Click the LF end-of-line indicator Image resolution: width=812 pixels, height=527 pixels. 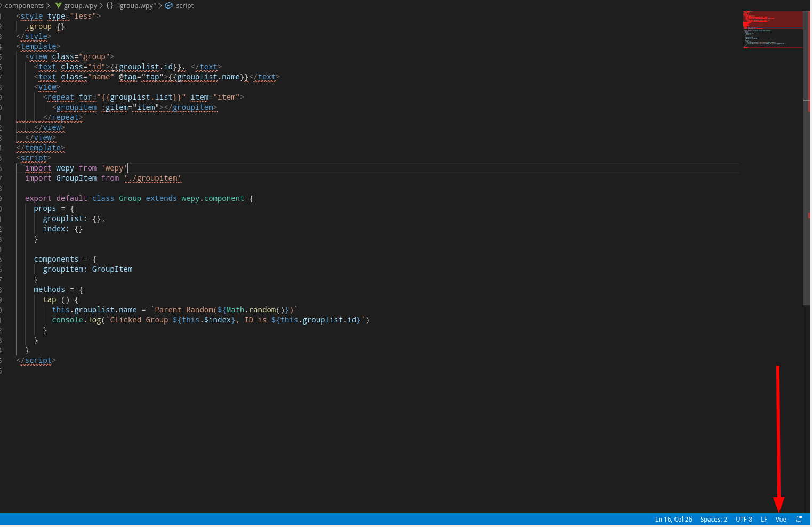763,519
